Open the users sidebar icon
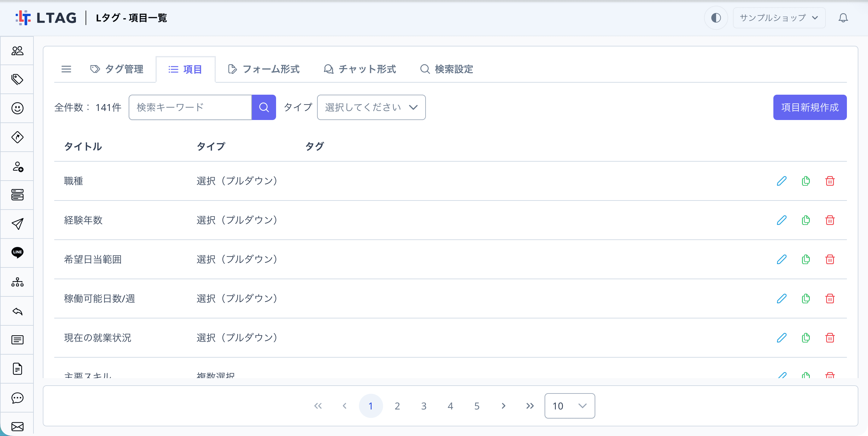 [17, 51]
